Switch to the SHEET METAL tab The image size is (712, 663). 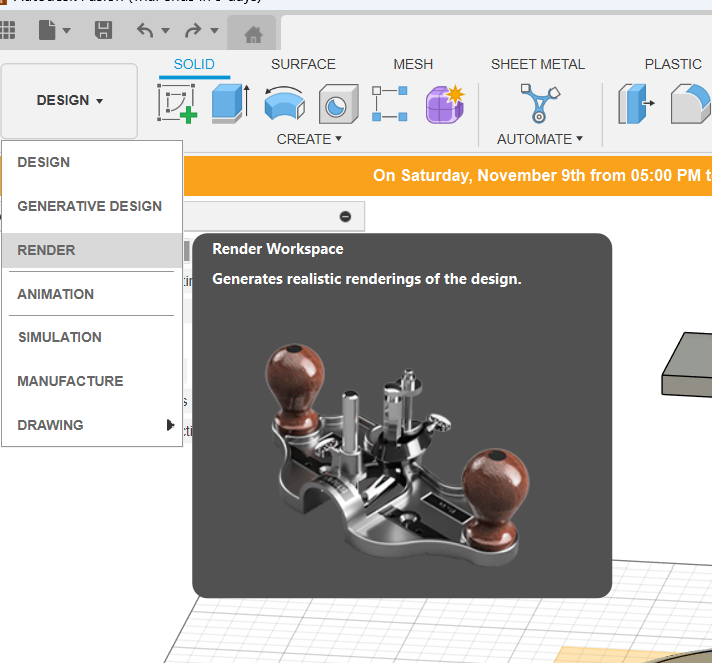pyautogui.click(x=538, y=64)
